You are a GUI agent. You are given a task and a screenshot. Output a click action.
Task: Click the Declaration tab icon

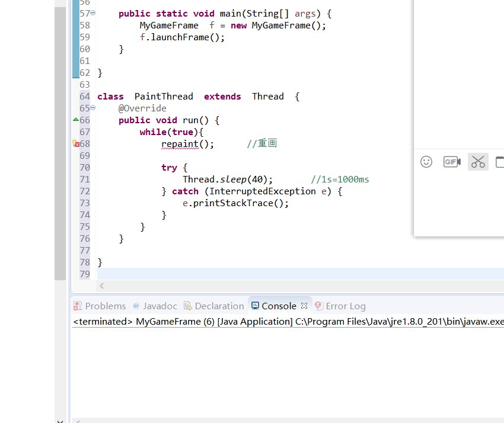pyautogui.click(x=188, y=306)
